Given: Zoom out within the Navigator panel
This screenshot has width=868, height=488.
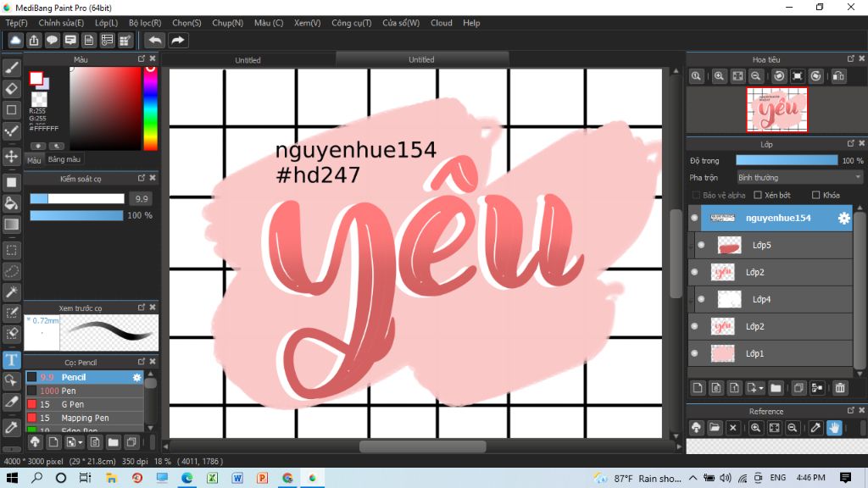Looking at the screenshot, I should [755, 76].
